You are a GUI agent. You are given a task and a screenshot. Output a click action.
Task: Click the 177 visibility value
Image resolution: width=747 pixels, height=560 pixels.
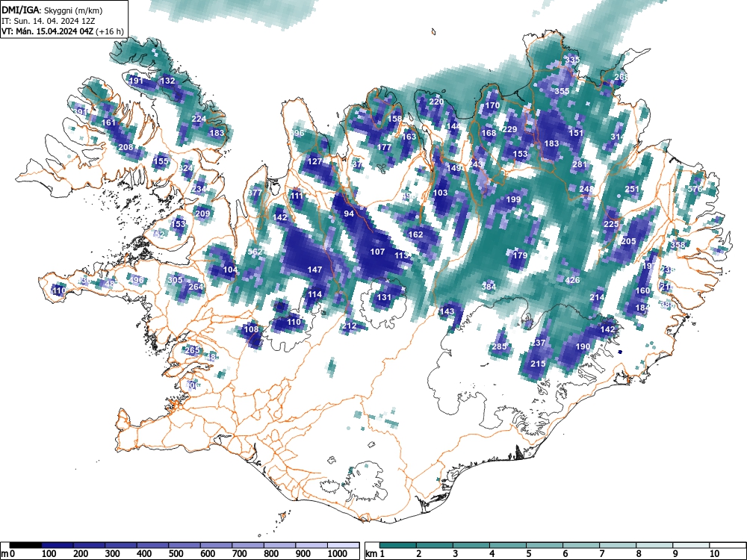coord(384,147)
